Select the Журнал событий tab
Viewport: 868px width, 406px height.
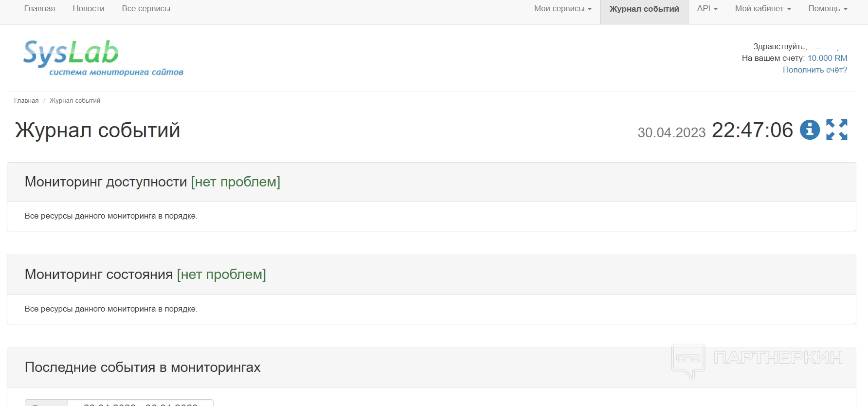coord(644,9)
